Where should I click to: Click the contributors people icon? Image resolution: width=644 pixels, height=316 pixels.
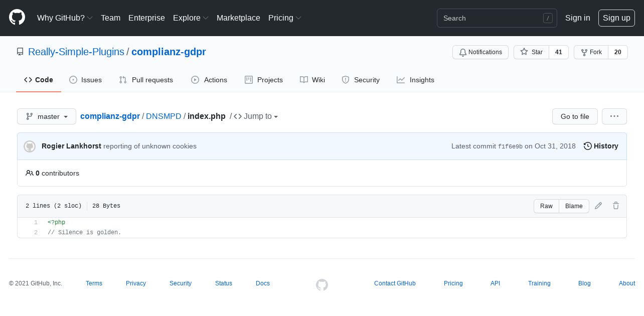coord(30,173)
